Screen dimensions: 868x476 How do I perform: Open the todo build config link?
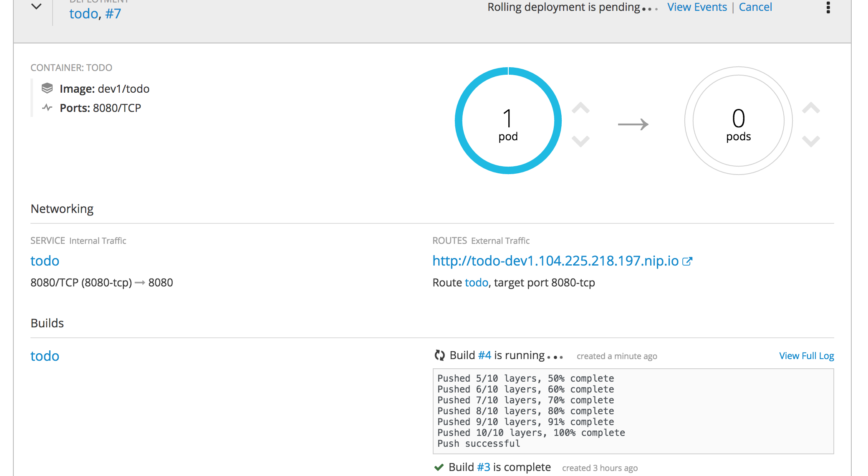[45, 356]
